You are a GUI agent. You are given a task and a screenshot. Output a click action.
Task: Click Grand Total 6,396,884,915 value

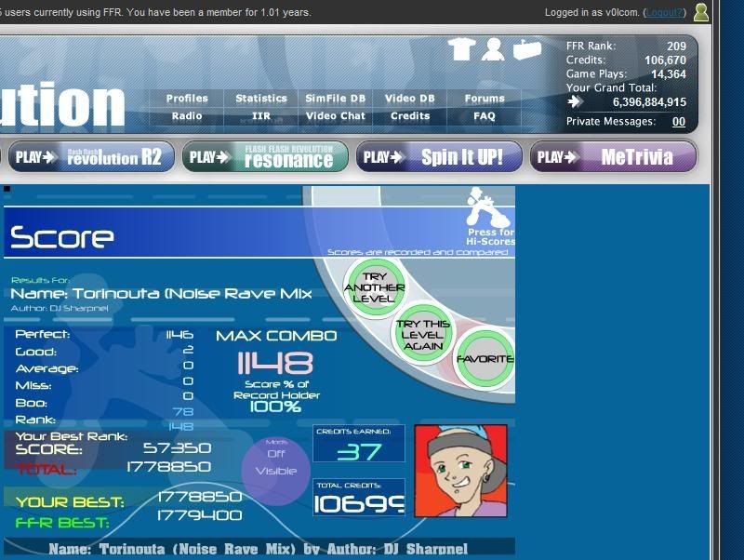tap(649, 102)
